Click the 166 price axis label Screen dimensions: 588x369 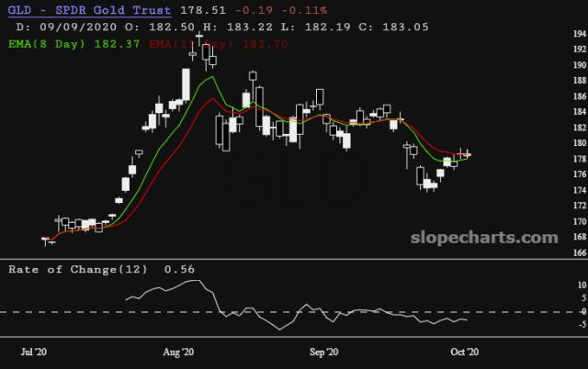[x=580, y=252]
